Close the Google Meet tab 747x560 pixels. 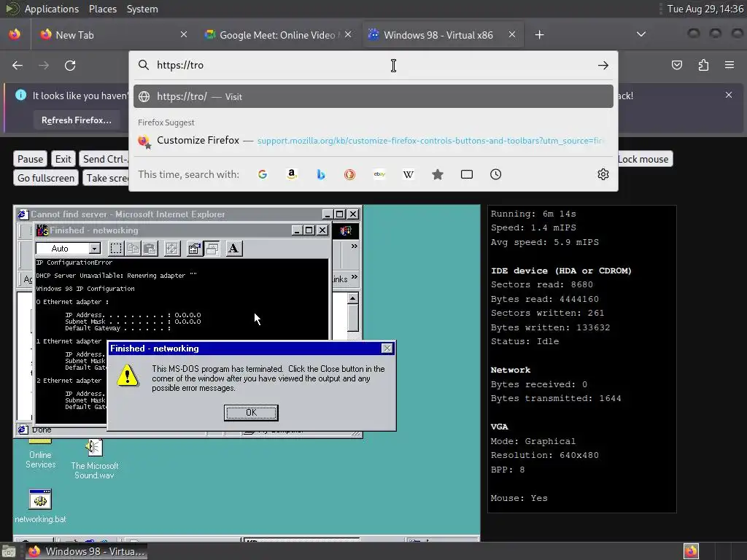coord(348,34)
